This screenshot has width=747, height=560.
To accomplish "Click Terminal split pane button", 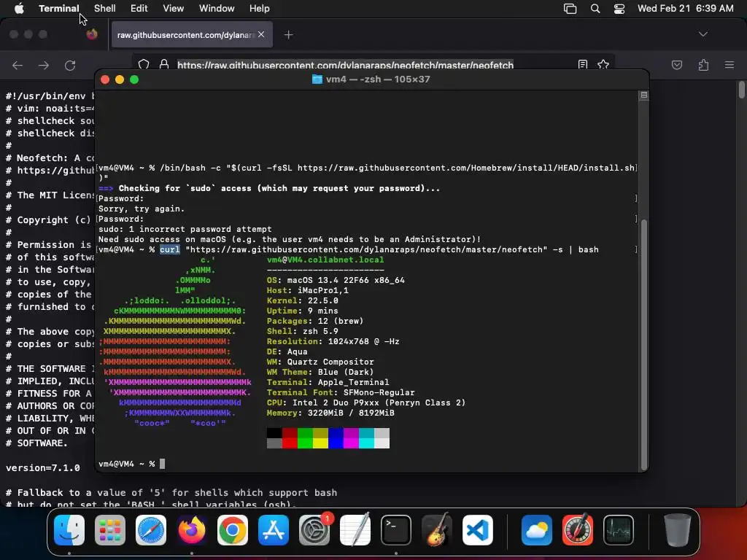I will tap(643, 96).
